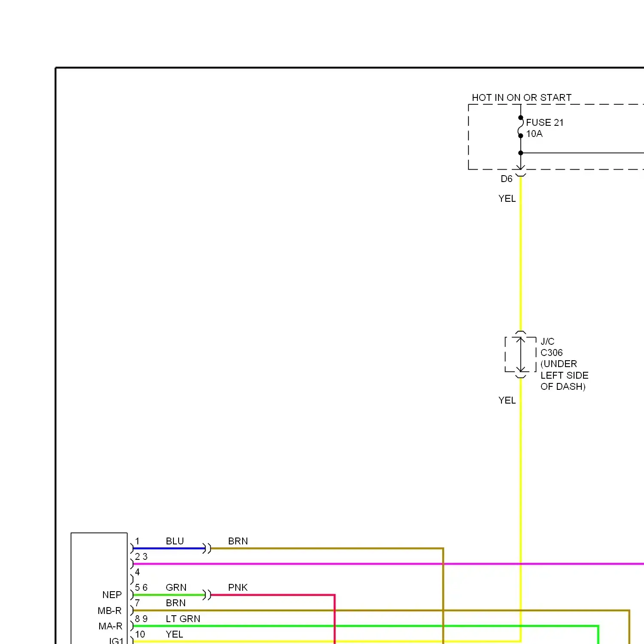Click the "HOT IN ON OR START" label
Image resolution: width=644 pixels, height=644 pixels.
pos(522,98)
